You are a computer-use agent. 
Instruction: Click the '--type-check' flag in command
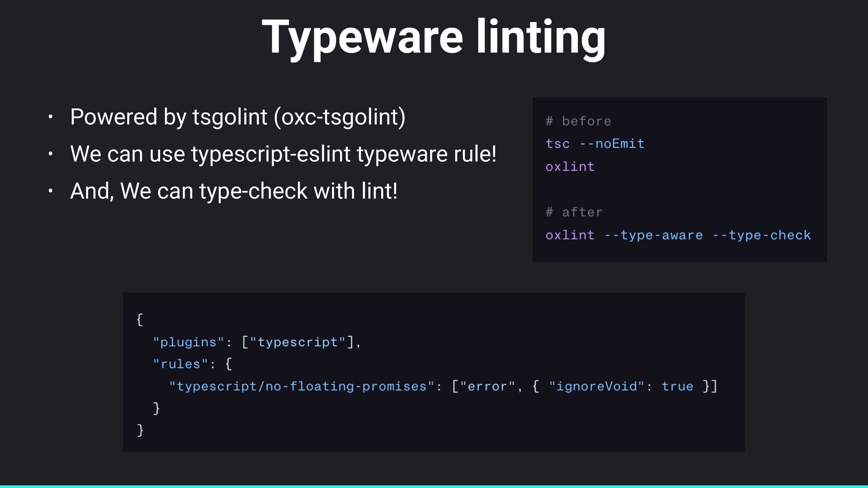761,235
